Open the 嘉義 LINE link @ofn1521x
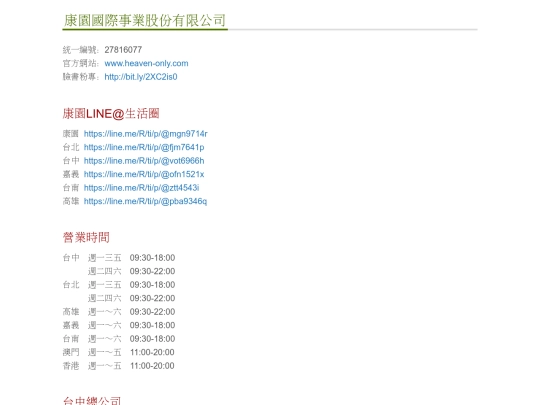The width and height of the screenshot is (540, 405). pos(144,174)
